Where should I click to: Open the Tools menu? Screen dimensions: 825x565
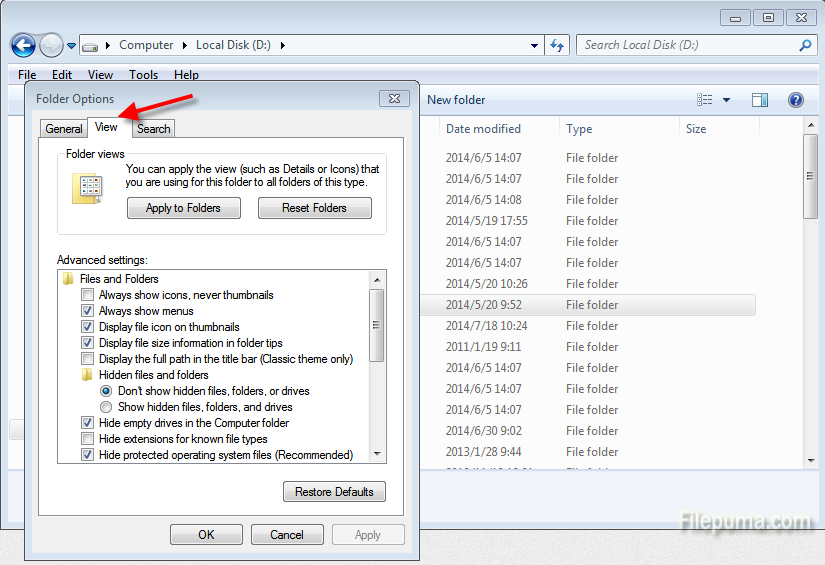pyautogui.click(x=143, y=75)
